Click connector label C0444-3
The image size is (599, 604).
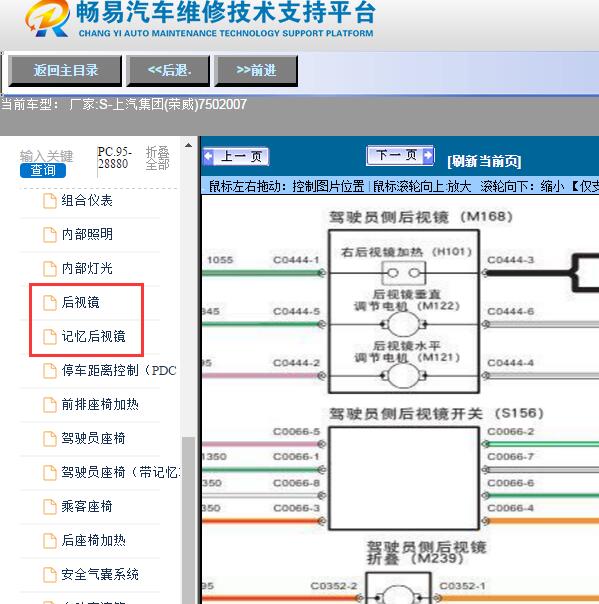point(511,260)
